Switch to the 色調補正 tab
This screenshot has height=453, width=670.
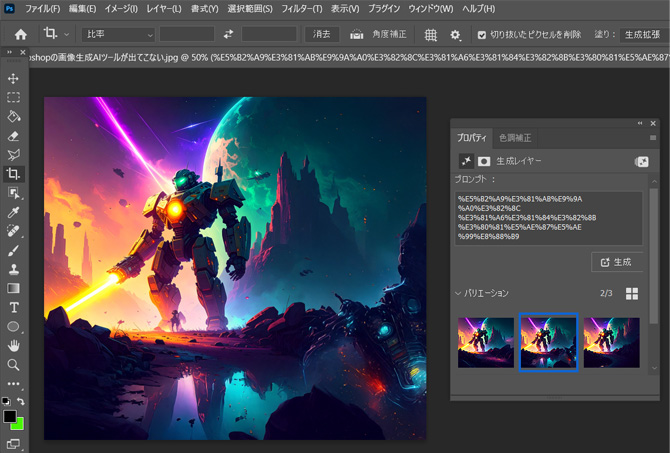515,138
